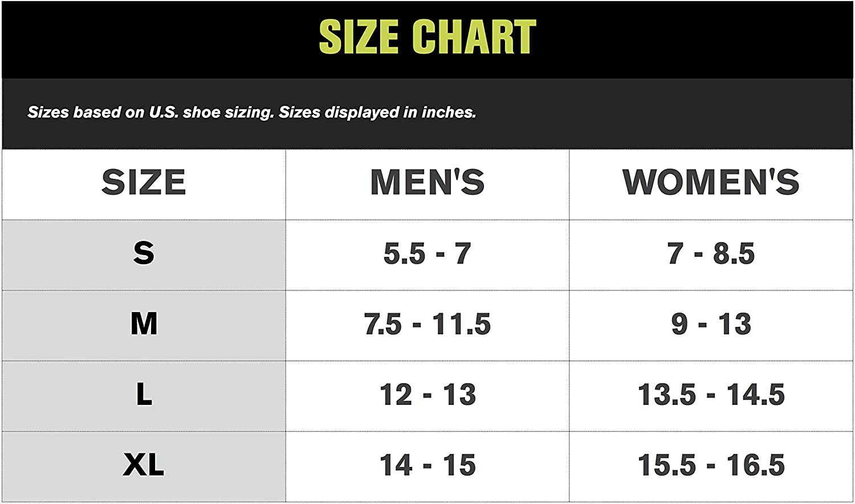
Task: Select men's 7.5 - 11.5 cell
Action: (x=427, y=324)
